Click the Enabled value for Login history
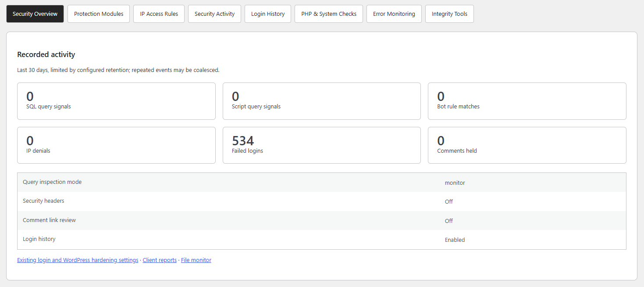The width and height of the screenshot is (644, 287). coord(455,240)
